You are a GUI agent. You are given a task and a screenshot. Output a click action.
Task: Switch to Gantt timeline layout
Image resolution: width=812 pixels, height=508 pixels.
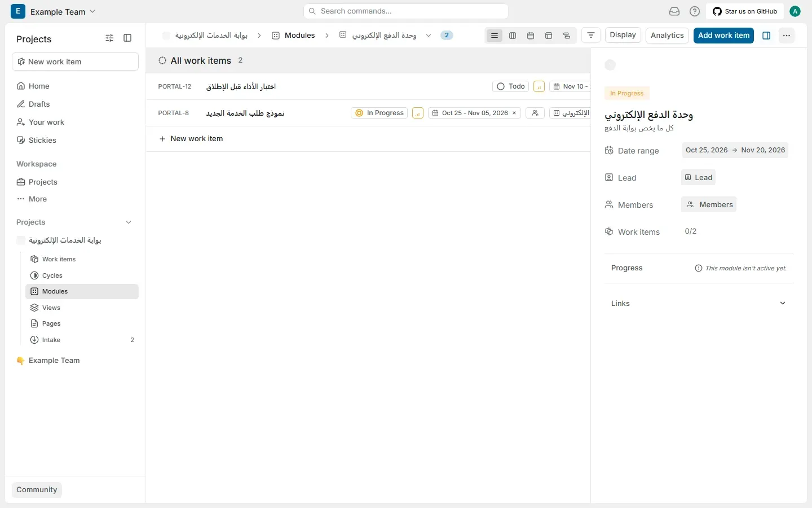[x=567, y=36]
